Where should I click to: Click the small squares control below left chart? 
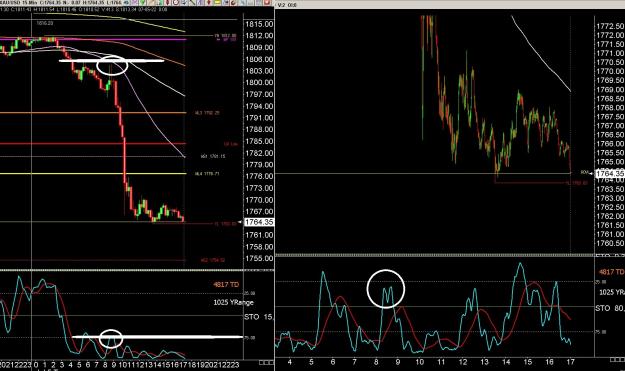[x=266, y=362]
